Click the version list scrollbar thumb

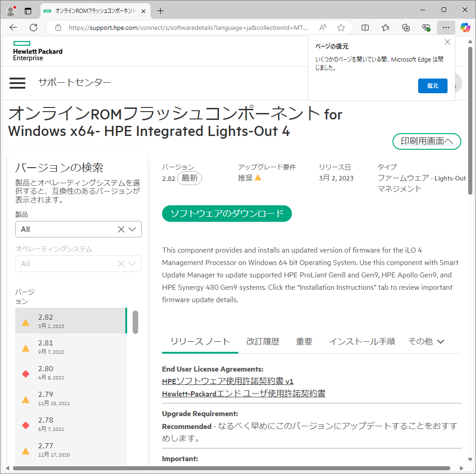click(x=135, y=322)
